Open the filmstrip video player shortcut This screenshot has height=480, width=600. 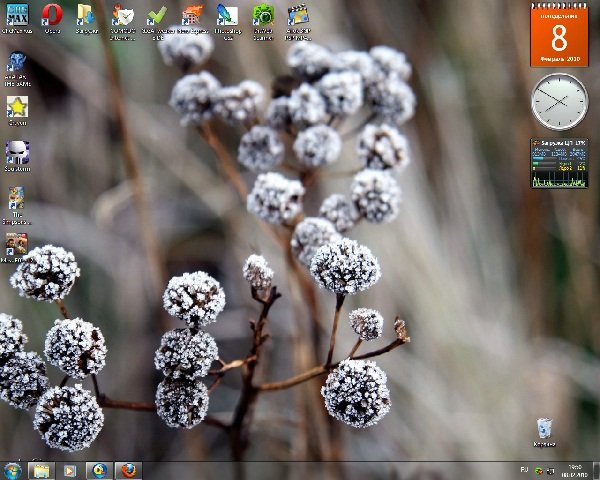298,15
